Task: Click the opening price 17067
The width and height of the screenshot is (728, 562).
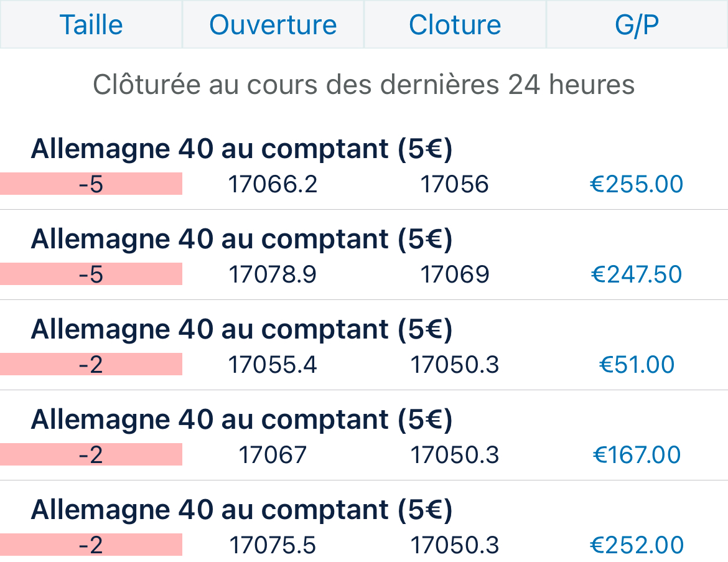Action: [x=273, y=455]
